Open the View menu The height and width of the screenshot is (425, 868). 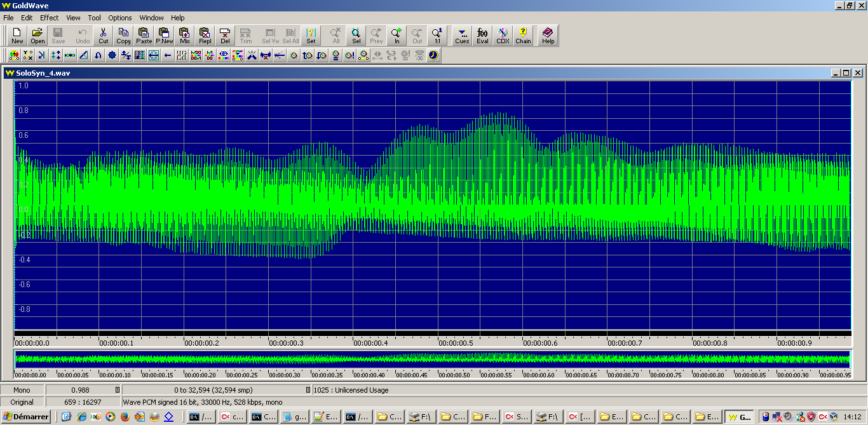pyautogui.click(x=73, y=18)
